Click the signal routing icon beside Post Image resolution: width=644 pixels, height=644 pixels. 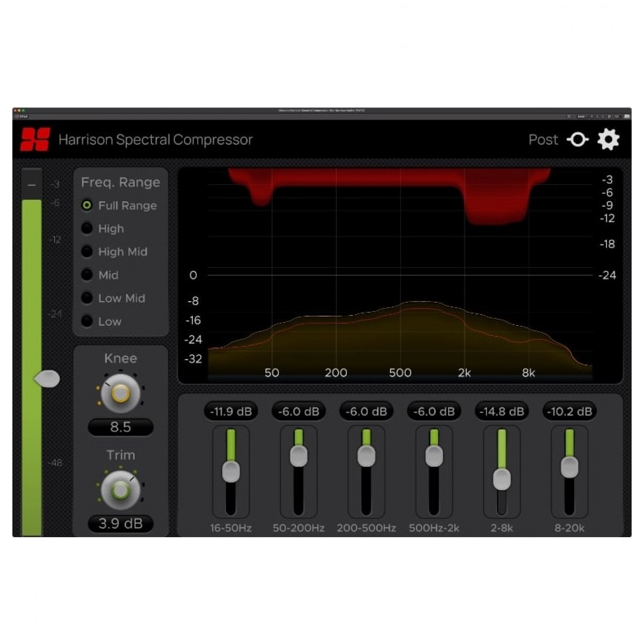tap(577, 140)
